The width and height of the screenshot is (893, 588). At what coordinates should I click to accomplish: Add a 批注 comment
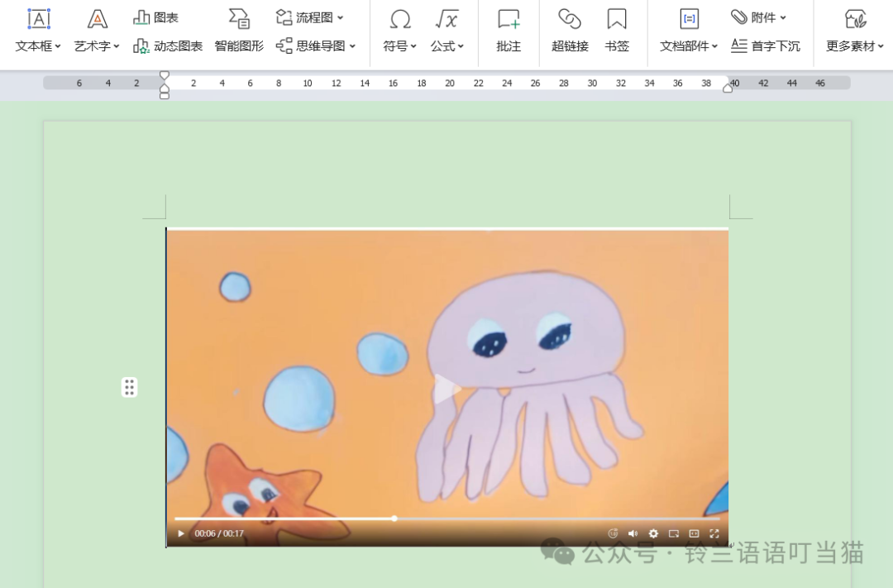(509, 31)
